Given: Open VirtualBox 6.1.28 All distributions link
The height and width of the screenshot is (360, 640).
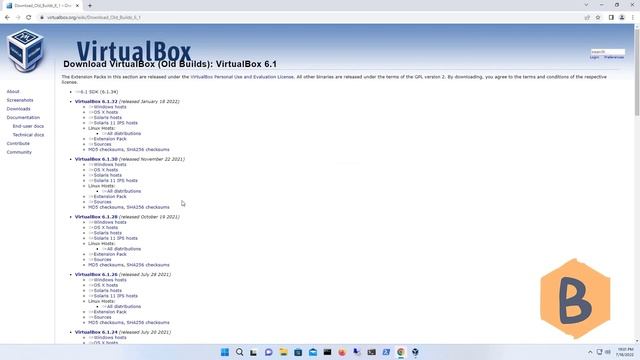Looking at the screenshot, I should [121, 249].
